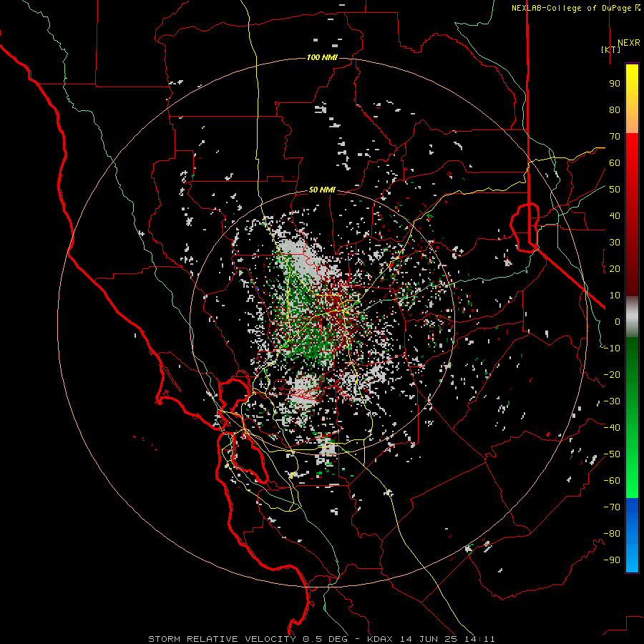Click the 0 value on the velocity scale
Screen dimensions: 644x644
618,321
